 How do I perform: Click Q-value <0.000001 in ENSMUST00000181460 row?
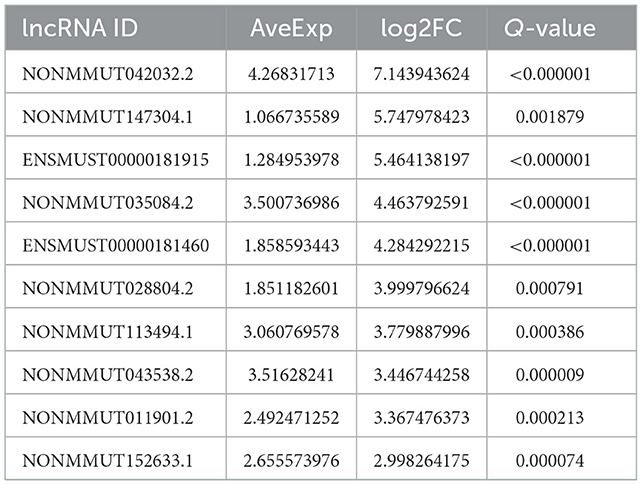tap(550, 246)
